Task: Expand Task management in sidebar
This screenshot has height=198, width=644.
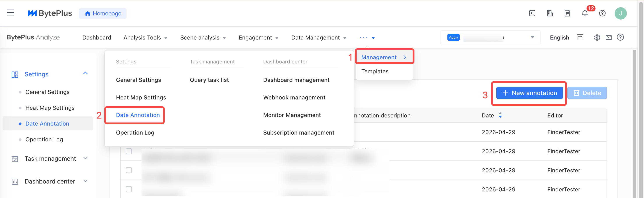Action: [x=85, y=158]
